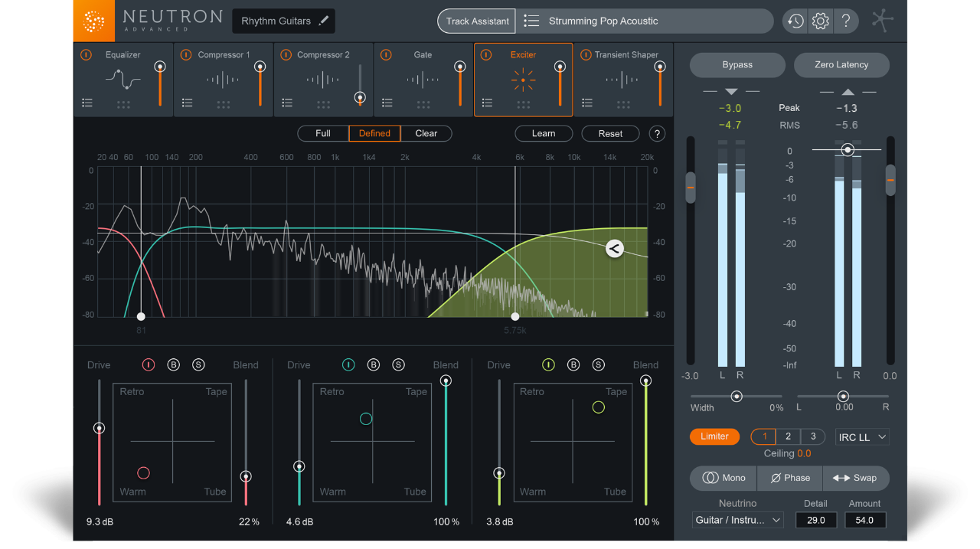Click the Neutrino Amount value field
The image size is (980, 549).
(865, 520)
